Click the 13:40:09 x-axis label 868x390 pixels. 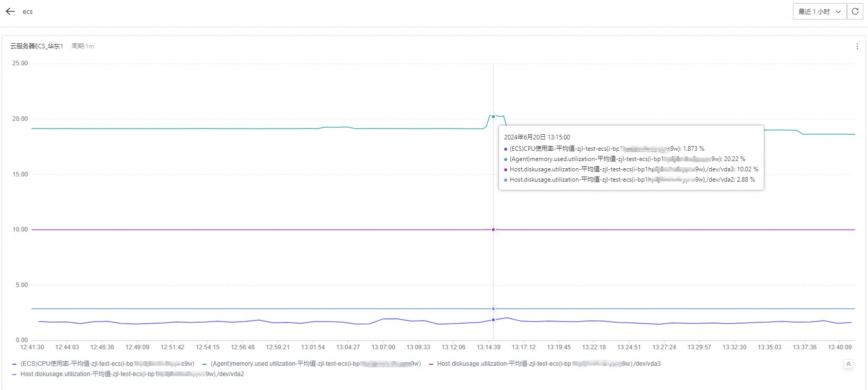tap(840, 347)
